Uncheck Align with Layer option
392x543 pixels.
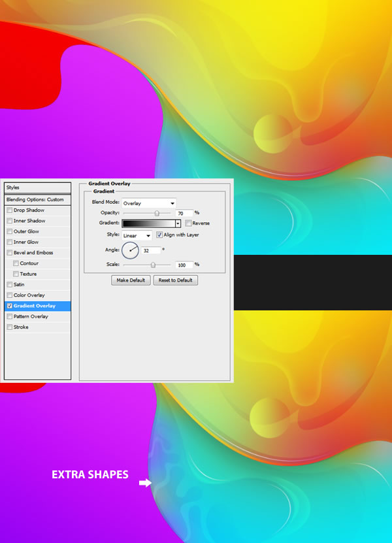(x=159, y=235)
